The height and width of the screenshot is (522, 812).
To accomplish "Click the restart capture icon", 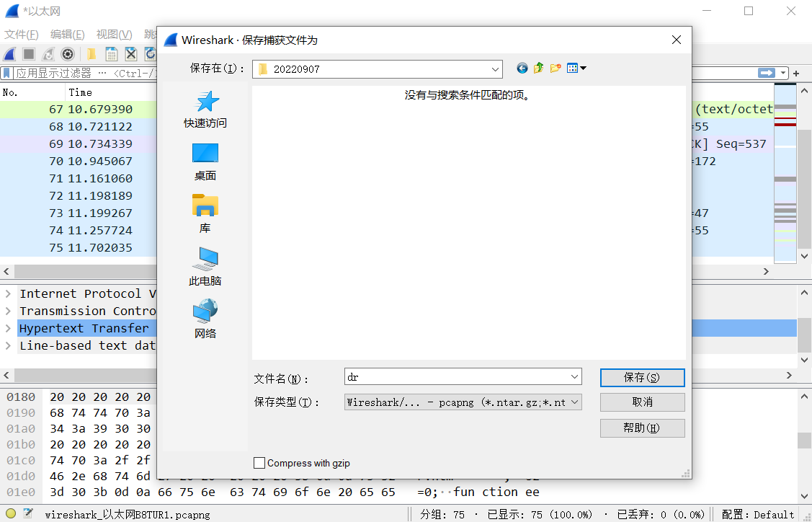I will click(48, 54).
